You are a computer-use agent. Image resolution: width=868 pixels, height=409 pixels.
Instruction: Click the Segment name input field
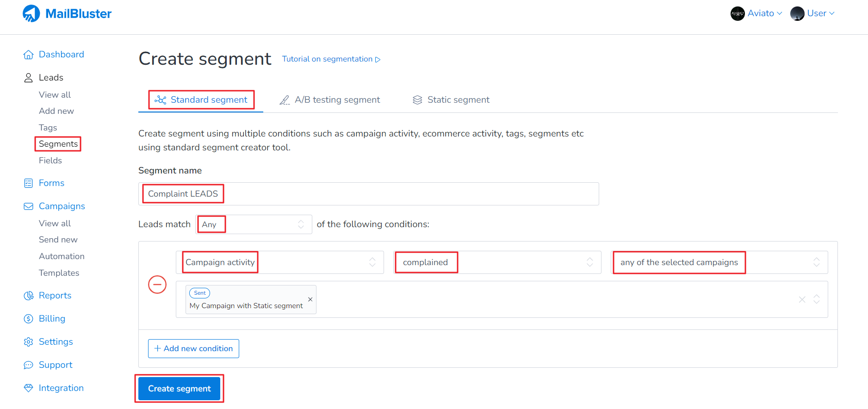click(368, 193)
